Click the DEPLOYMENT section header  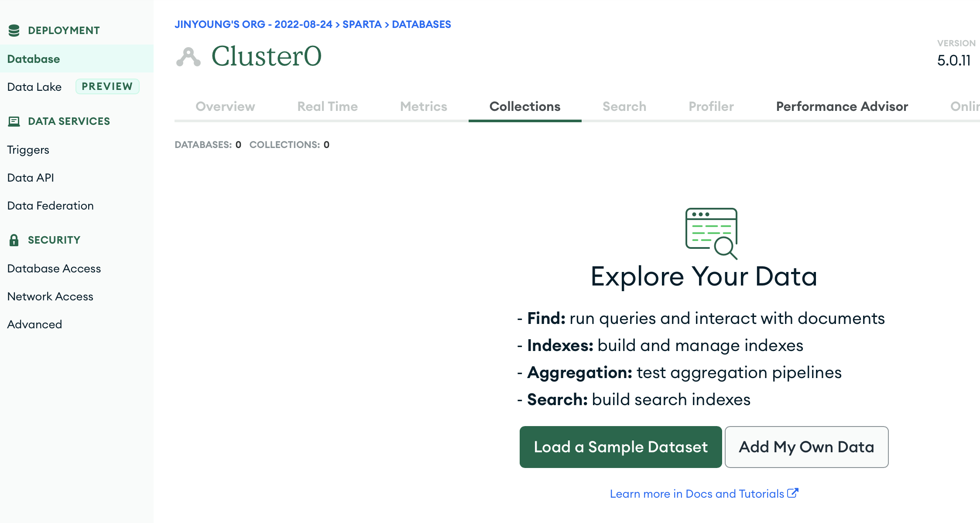pos(64,31)
